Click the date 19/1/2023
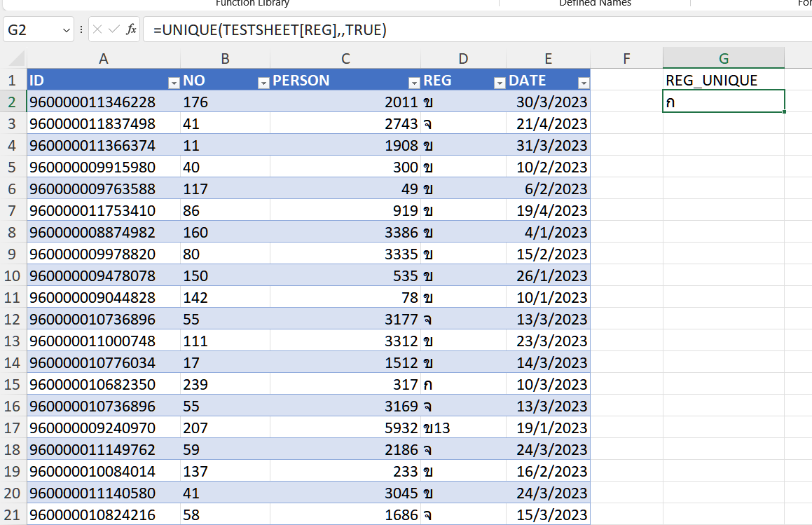812x525 pixels. click(548, 428)
